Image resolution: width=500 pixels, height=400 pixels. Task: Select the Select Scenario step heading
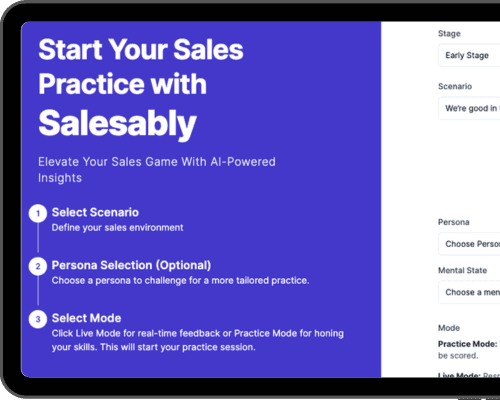pos(95,212)
